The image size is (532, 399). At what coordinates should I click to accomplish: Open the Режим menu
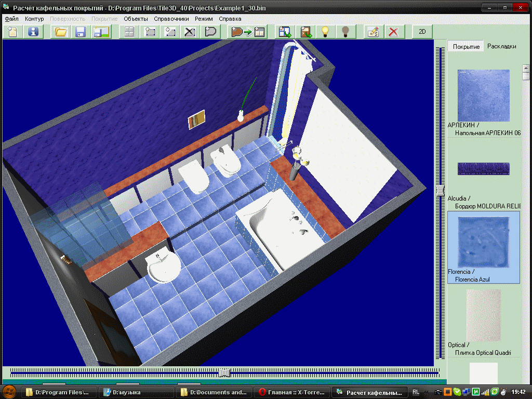[x=204, y=19]
